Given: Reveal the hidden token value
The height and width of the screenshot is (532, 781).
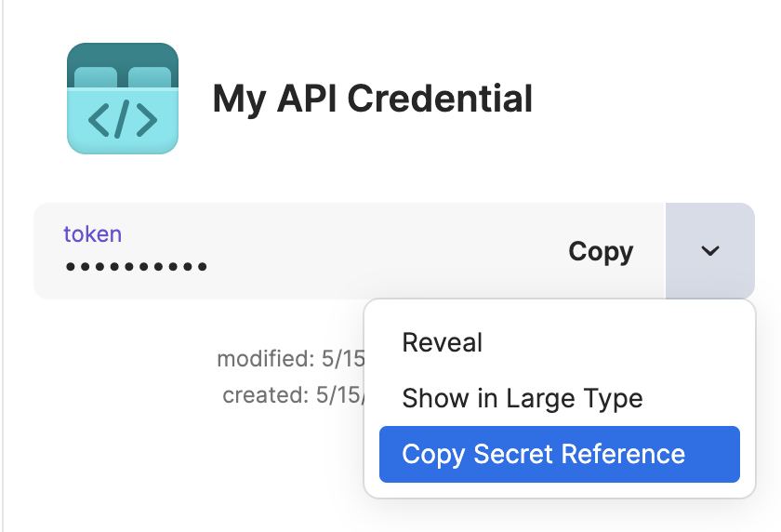Looking at the screenshot, I should point(442,342).
